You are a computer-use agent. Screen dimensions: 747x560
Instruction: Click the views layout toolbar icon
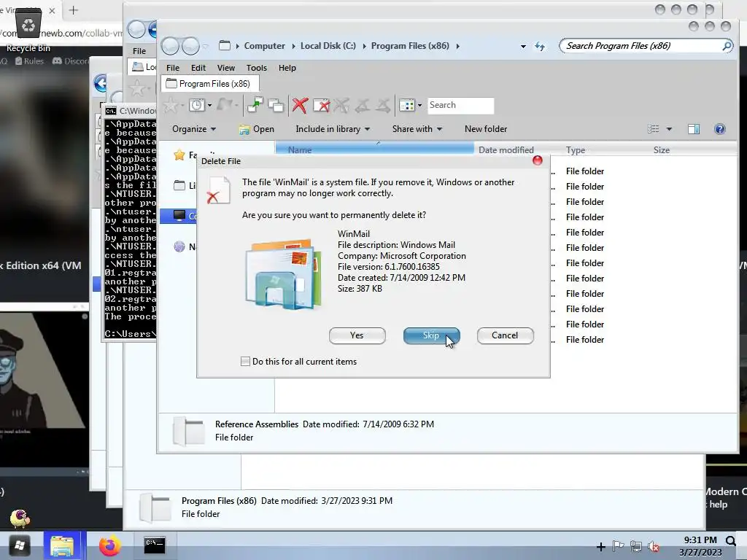click(x=407, y=105)
